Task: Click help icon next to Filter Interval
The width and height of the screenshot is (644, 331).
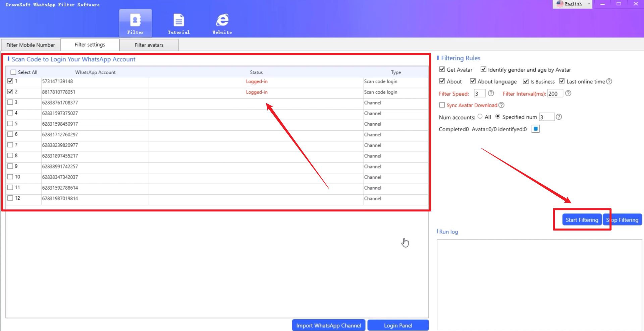Action: pyautogui.click(x=568, y=93)
